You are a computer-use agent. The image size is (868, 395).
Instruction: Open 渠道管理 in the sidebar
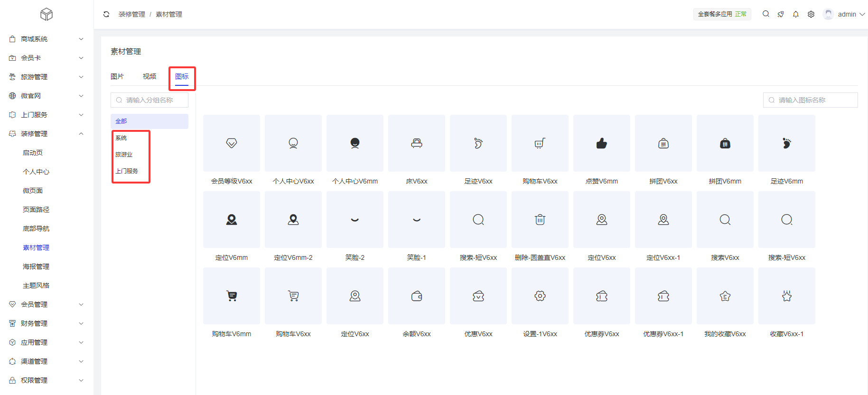(34, 361)
